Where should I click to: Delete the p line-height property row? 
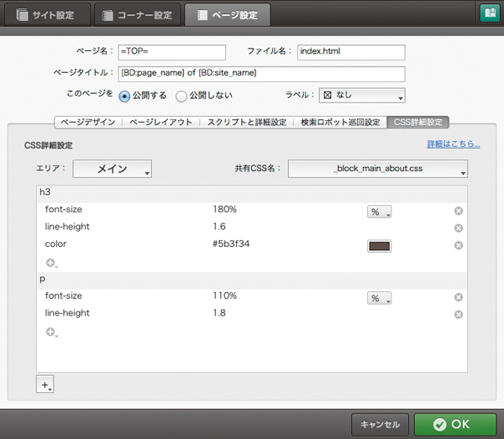coord(459,315)
